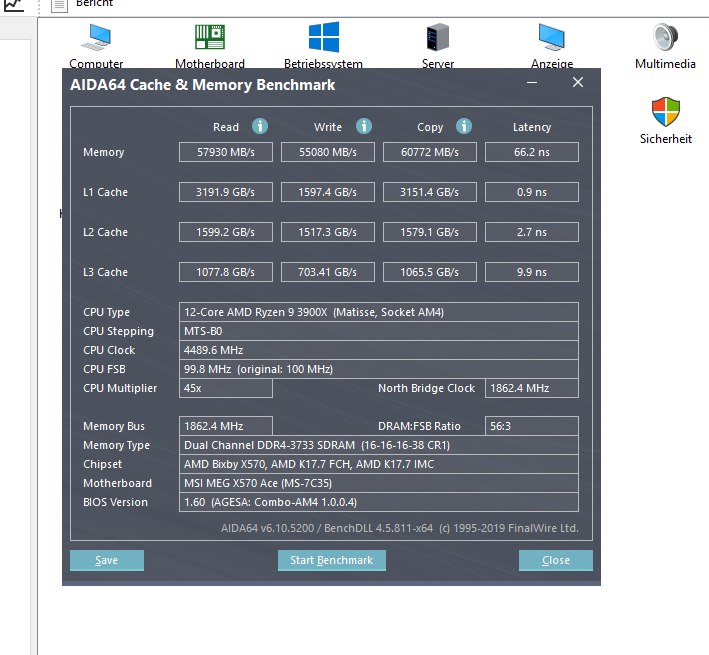
Task: Click North Bridge Clock value 1862.4 MHz
Action: pos(532,388)
